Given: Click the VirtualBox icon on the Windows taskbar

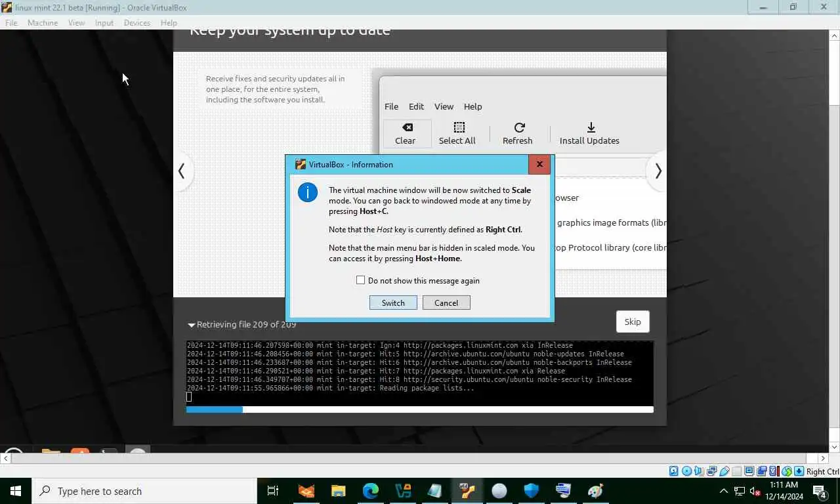Looking at the screenshot, I should coord(467,491).
